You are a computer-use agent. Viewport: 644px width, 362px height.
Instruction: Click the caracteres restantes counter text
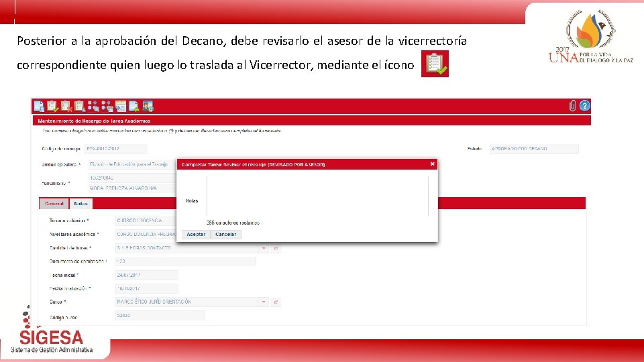(233, 223)
